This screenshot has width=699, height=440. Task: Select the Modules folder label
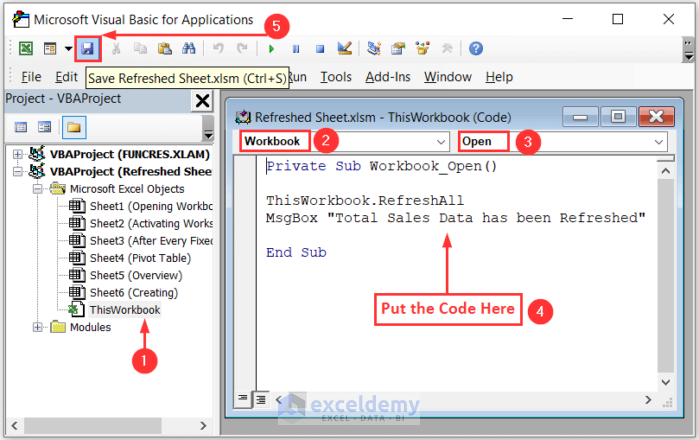pos(90,327)
